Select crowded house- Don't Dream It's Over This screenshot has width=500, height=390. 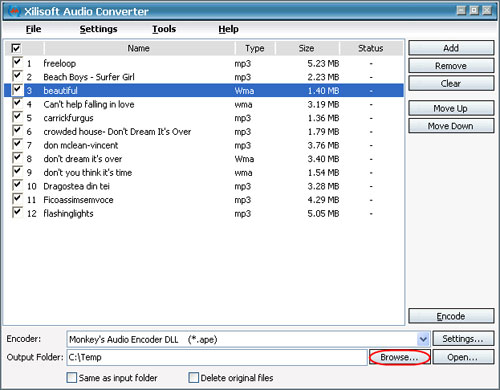[x=117, y=132]
